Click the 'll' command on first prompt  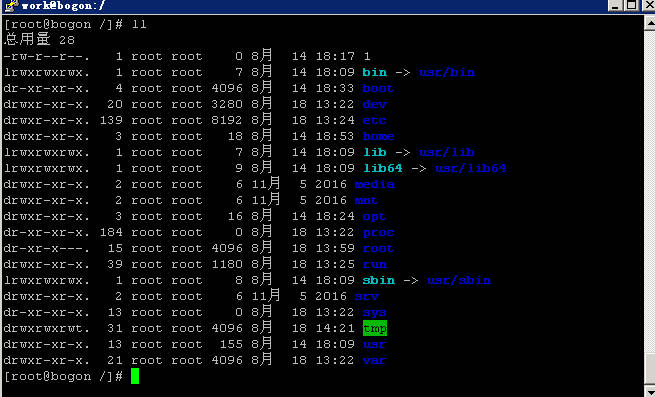pyautogui.click(x=139, y=24)
